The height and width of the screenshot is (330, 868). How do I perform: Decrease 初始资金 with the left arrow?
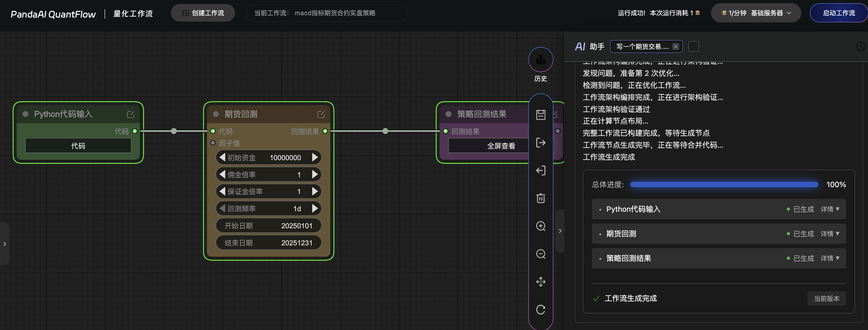(x=222, y=157)
